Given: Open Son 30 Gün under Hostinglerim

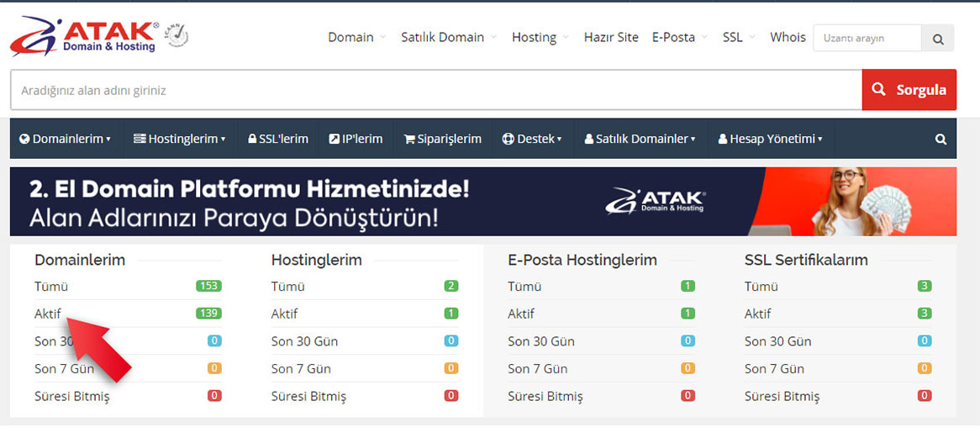Looking at the screenshot, I should pos(304,341).
